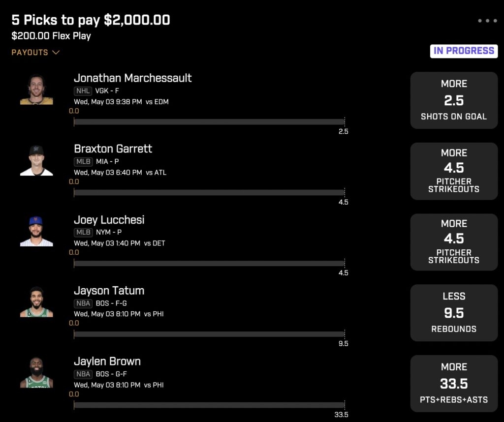
Task: Open Joey Lucchesi's 4.5 Pitcher Strikeouts card
Action: coord(454,242)
